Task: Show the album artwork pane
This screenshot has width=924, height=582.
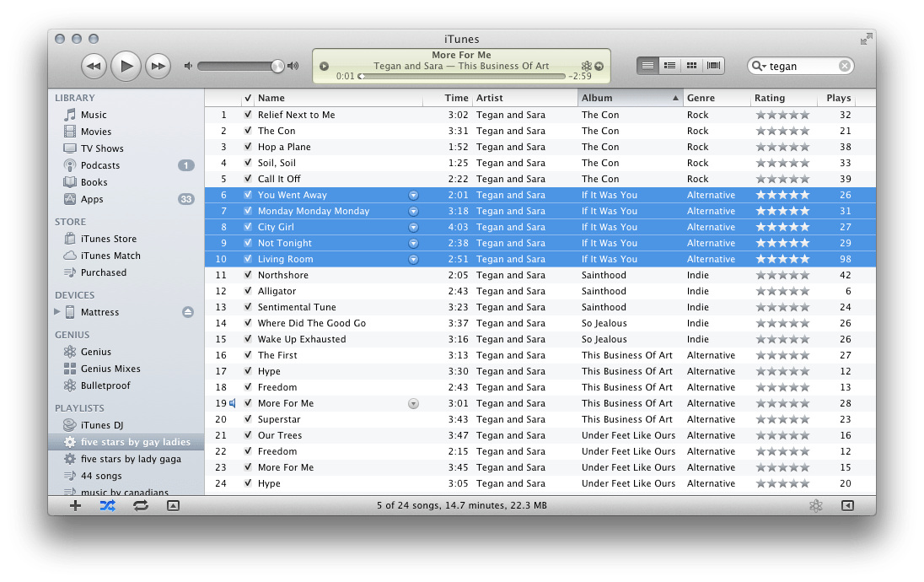Action: coord(173,505)
